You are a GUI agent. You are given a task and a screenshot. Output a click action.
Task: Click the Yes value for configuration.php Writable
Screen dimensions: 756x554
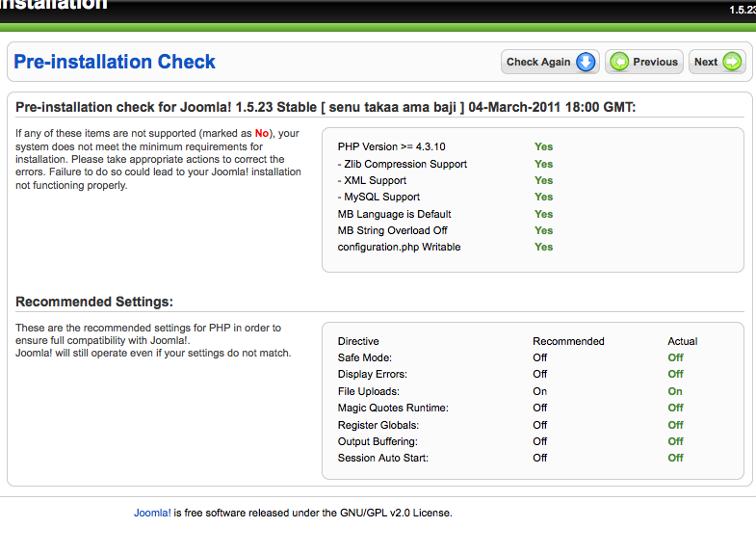pyautogui.click(x=543, y=247)
